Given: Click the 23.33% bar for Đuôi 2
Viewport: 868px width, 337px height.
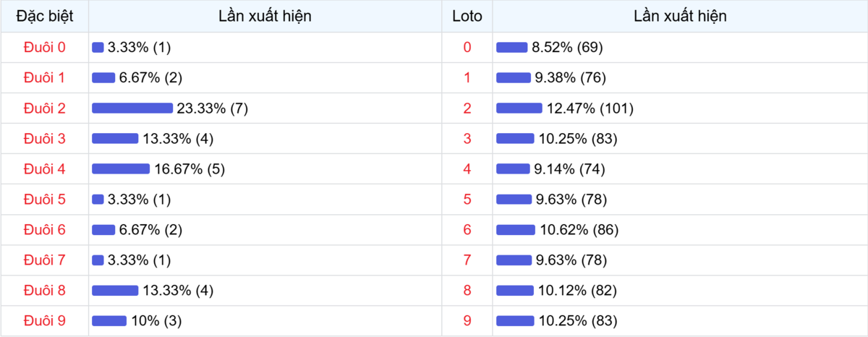Looking at the screenshot, I should [132, 108].
